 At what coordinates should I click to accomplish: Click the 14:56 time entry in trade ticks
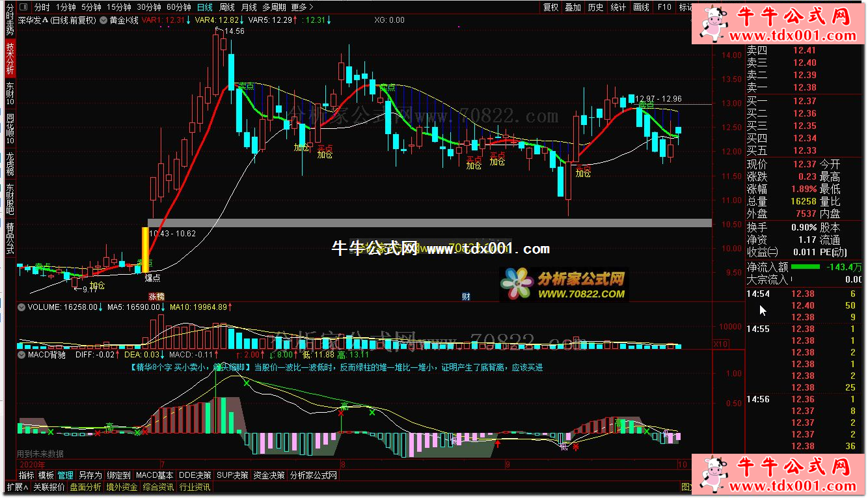tap(758, 399)
